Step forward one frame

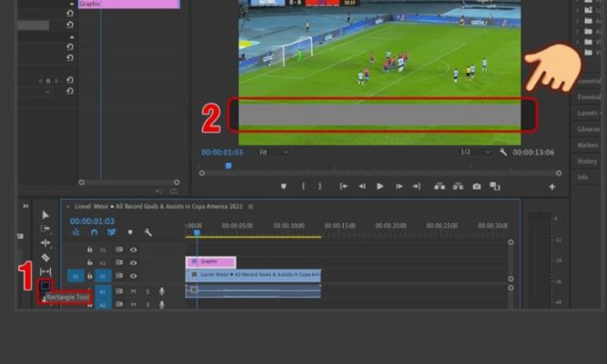pyautogui.click(x=398, y=187)
